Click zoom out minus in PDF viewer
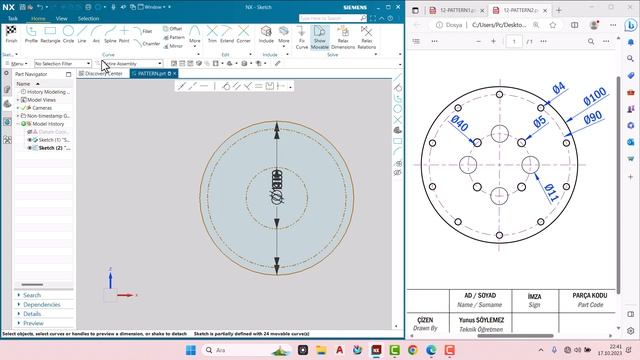Image resolution: width=640 pixels, height=360 pixels. pos(478,41)
